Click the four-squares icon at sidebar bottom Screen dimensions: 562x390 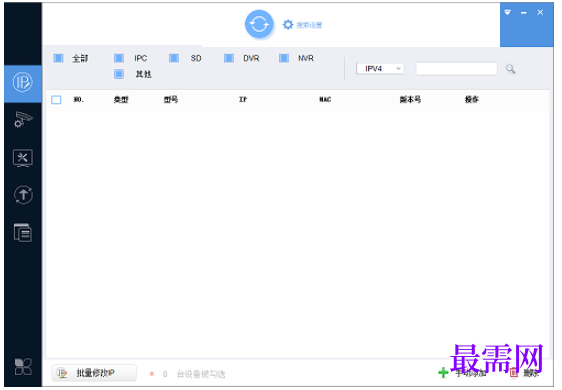pos(23,367)
